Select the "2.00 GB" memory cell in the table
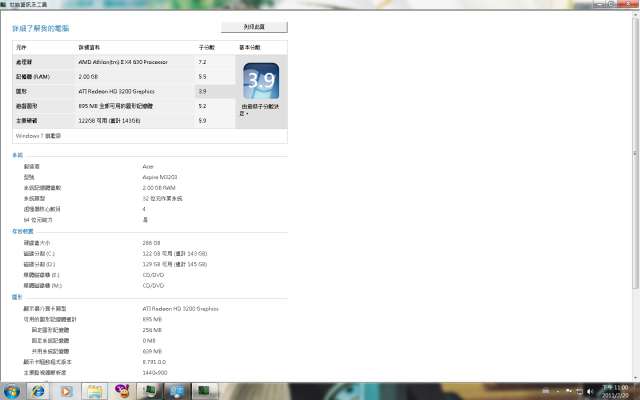 tap(88, 77)
